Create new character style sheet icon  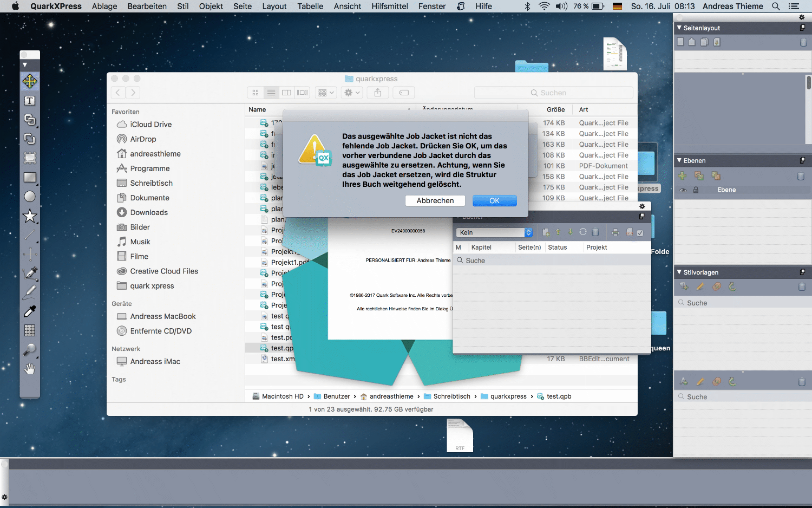pos(684,381)
